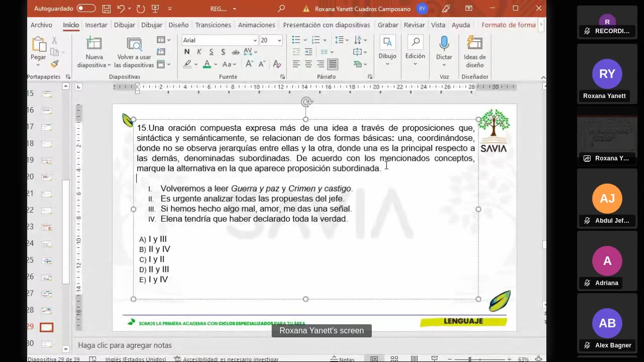Screen dimensions: 644x362
Task: Apply the font color A swatch
Action: pos(207,64)
